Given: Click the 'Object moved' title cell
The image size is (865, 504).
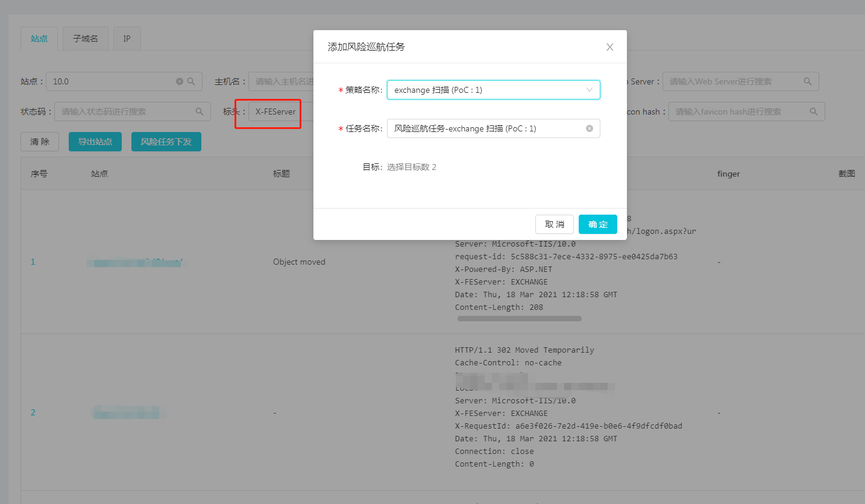Looking at the screenshot, I should (x=299, y=262).
